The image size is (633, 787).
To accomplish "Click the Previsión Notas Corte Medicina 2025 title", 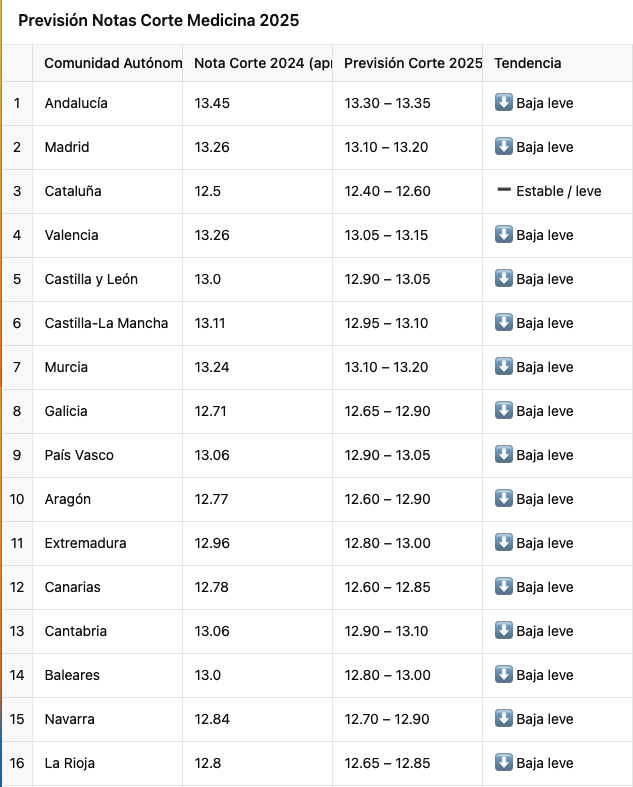I will pyautogui.click(x=159, y=21).
